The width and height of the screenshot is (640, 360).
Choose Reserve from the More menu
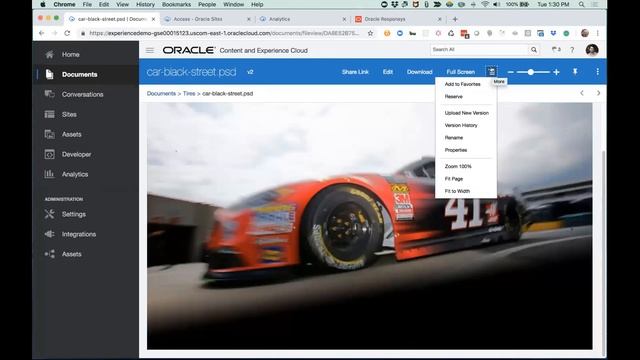[x=453, y=97]
